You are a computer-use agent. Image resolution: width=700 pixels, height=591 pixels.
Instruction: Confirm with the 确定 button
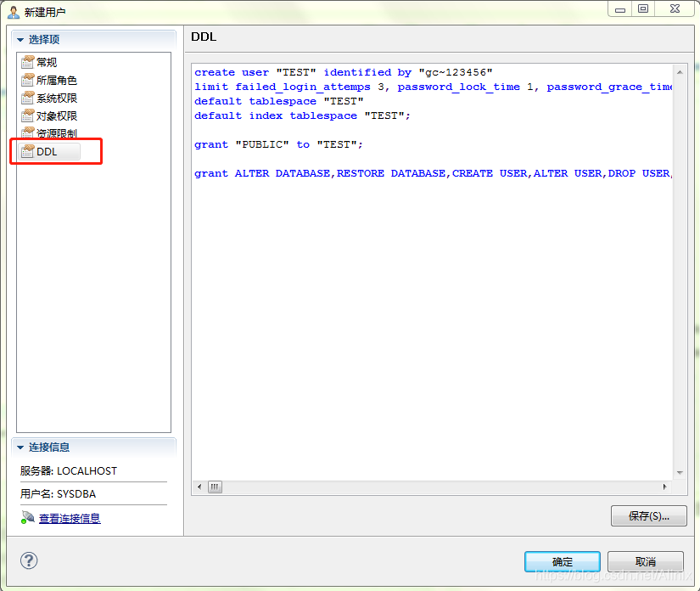(562, 561)
